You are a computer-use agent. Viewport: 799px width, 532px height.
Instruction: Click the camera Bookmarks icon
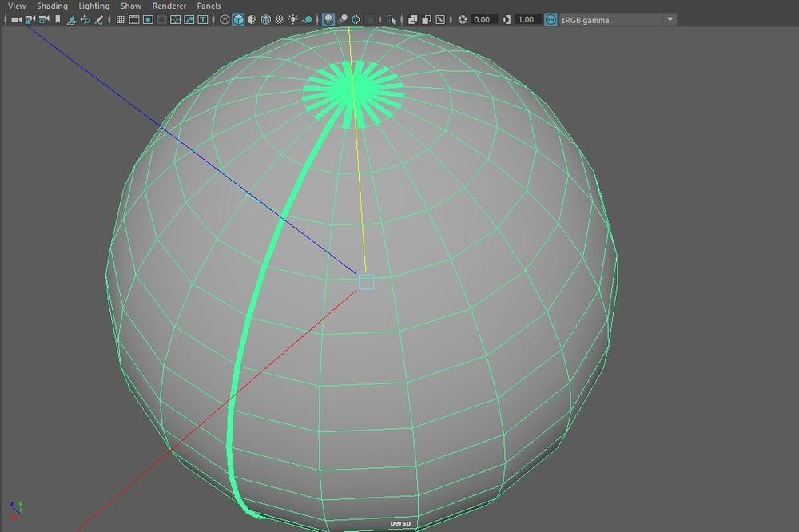point(58,19)
